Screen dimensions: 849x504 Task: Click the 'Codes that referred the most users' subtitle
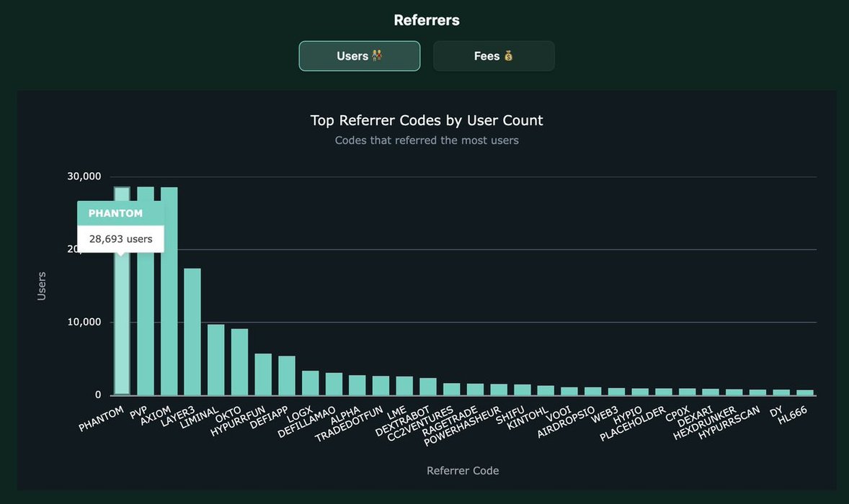427,140
